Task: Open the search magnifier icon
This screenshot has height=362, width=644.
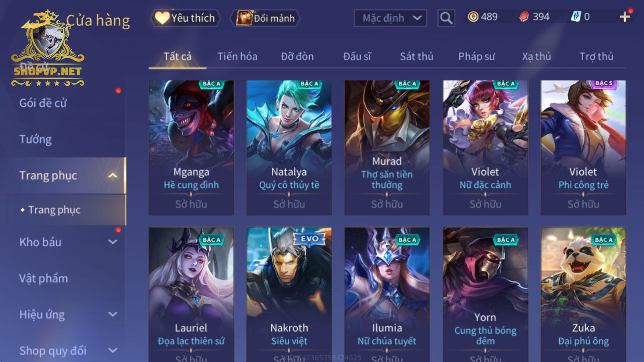Action: click(446, 18)
